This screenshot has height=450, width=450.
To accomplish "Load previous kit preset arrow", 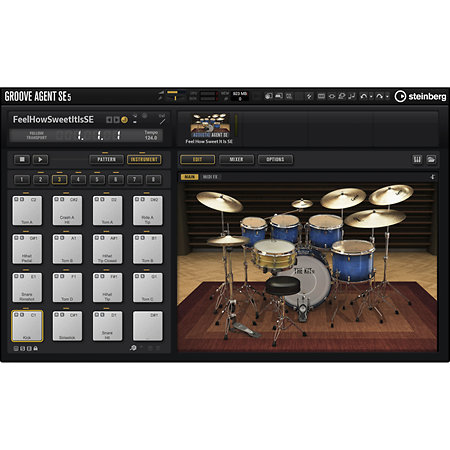I will pyautogui.click(x=109, y=120).
